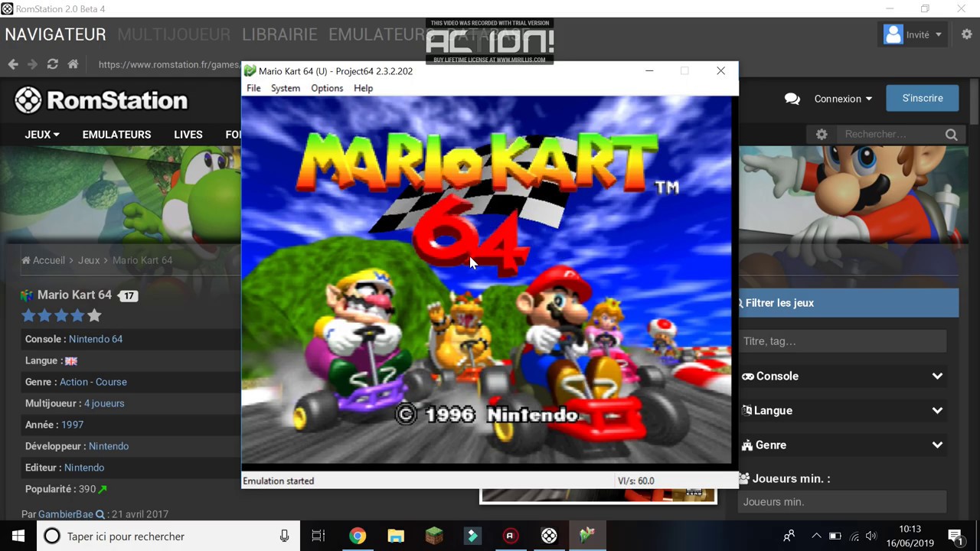The image size is (980, 551).
Task: Click Filtrer les jeux button
Action: tap(848, 303)
